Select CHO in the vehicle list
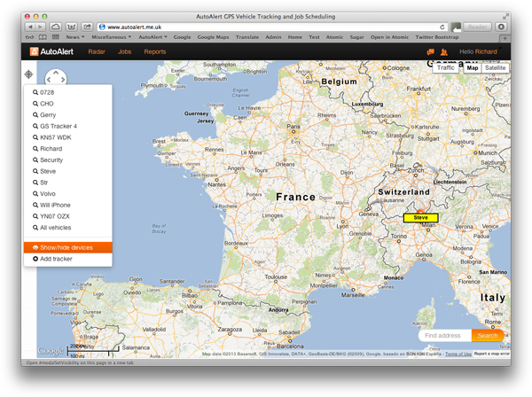Screen dimensions: 532x397 [x=68, y=104]
